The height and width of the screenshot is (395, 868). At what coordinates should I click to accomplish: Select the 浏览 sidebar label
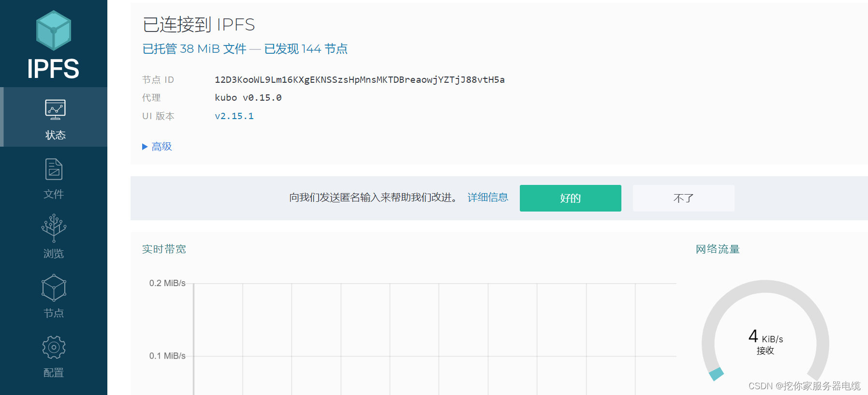pos(54,254)
